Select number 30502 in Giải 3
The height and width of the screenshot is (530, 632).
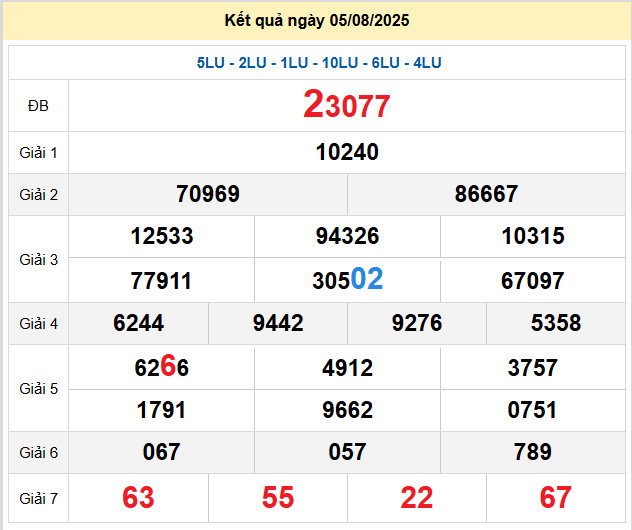pyautogui.click(x=347, y=279)
